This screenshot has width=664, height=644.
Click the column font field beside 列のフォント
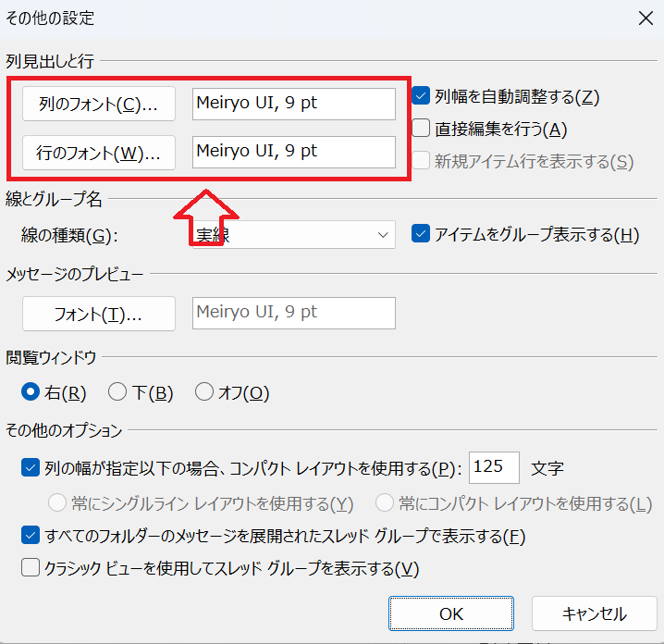coord(294,105)
